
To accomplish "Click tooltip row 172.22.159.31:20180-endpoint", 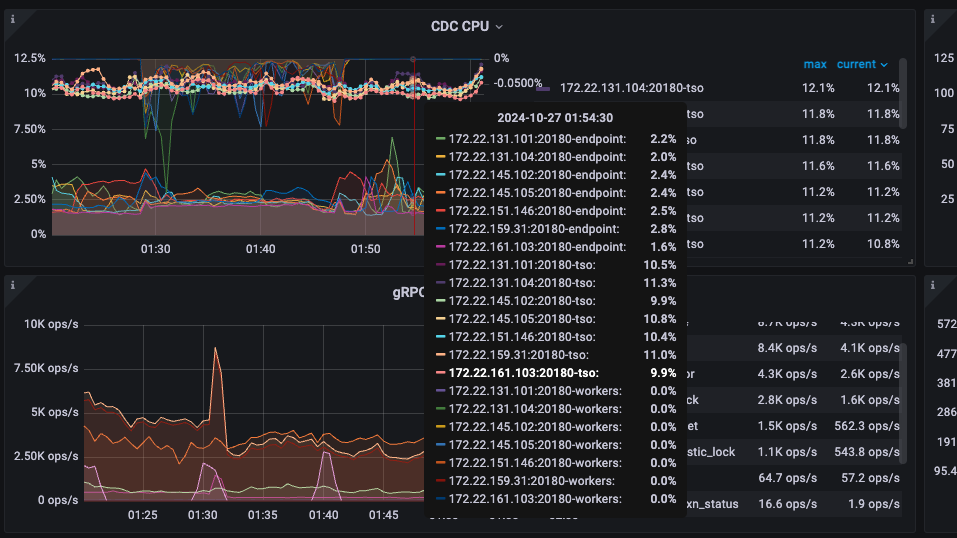I will point(555,229).
